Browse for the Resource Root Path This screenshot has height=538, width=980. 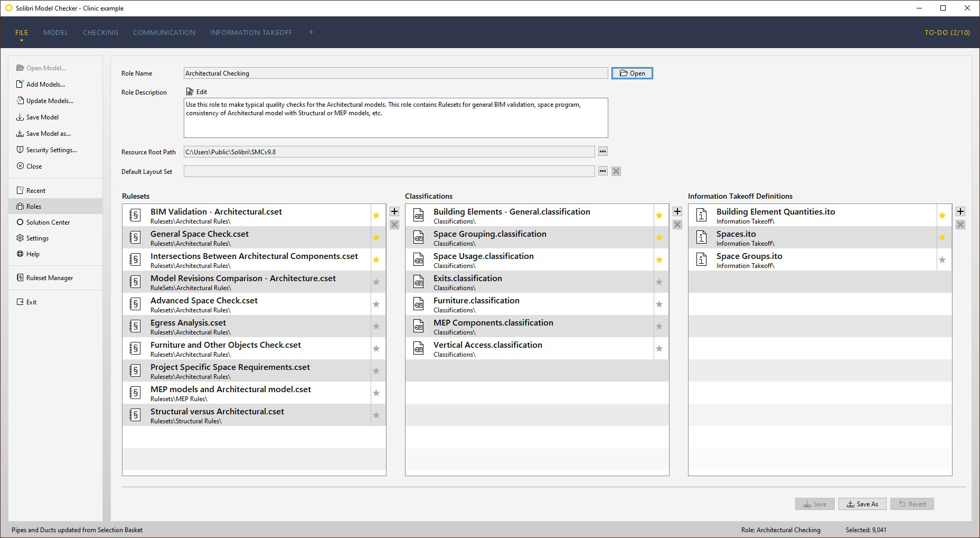click(x=602, y=152)
